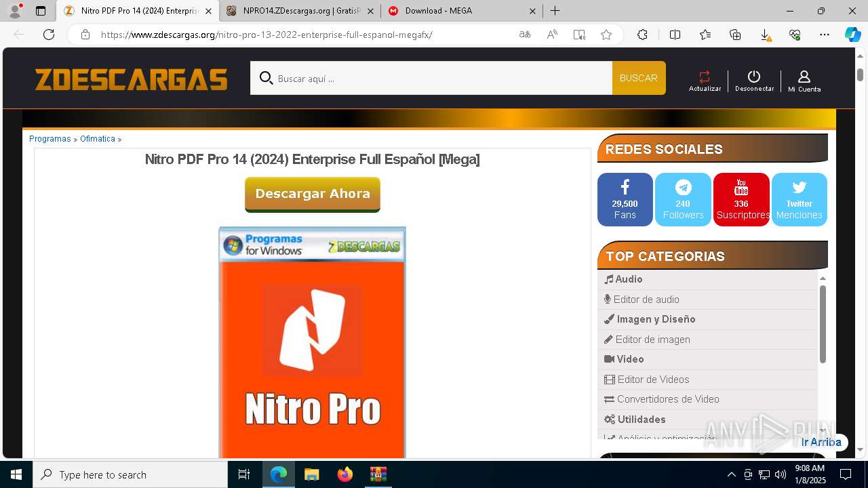Open the volume control in system tray
This screenshot has height=488, width=868.
coord(781,474)
